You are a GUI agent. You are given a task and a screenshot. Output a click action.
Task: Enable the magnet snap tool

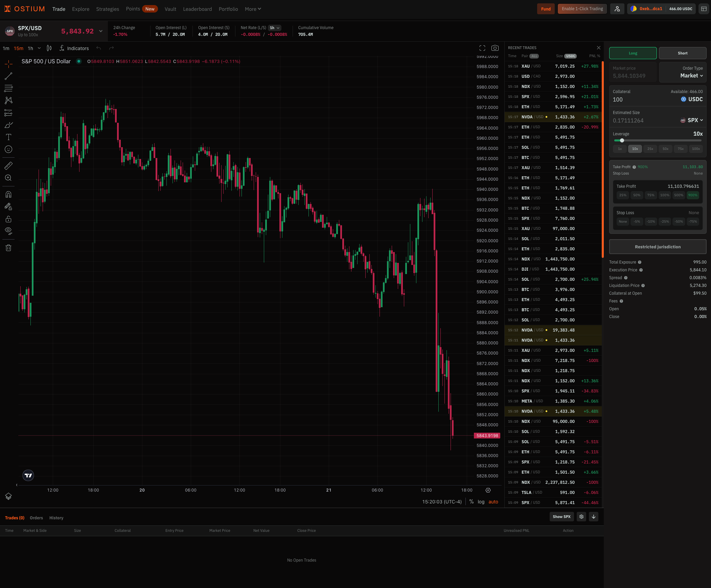pos(8,194)
